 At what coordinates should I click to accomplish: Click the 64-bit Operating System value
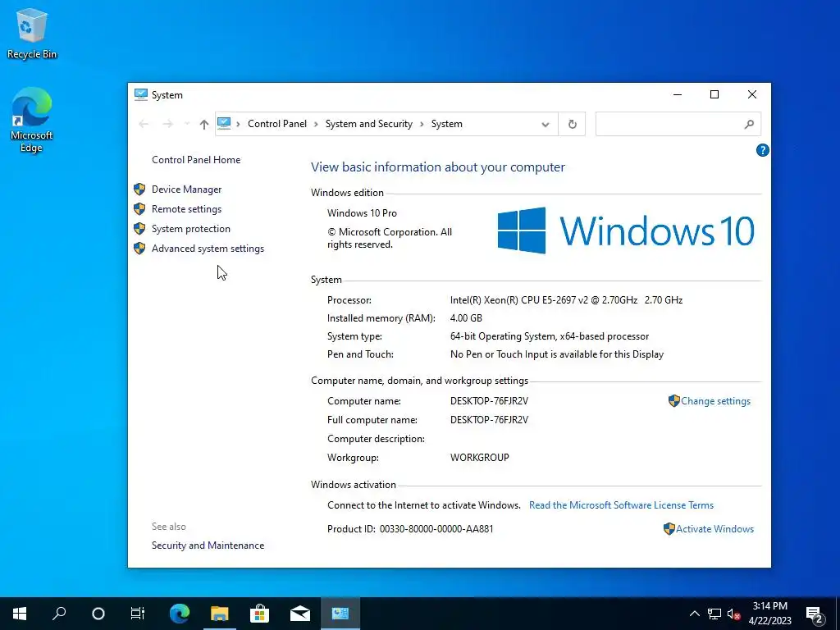coord(550,336)
